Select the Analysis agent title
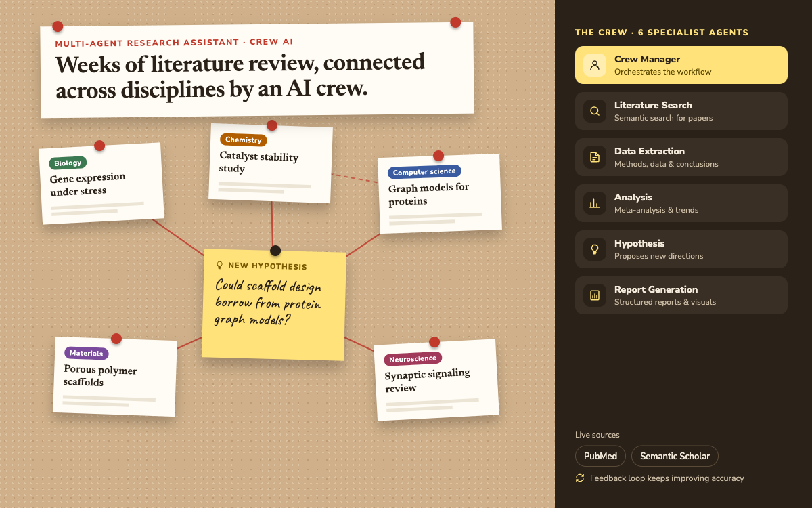Viewport: 812px width, 508px height. point(633,197)
